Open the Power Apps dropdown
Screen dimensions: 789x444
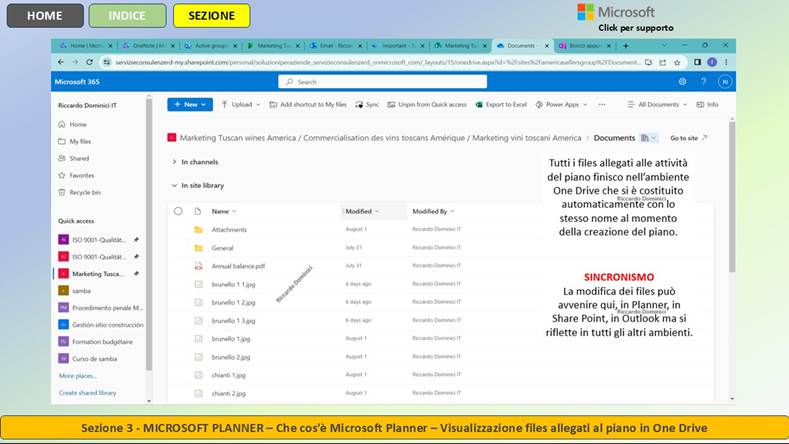562,104
